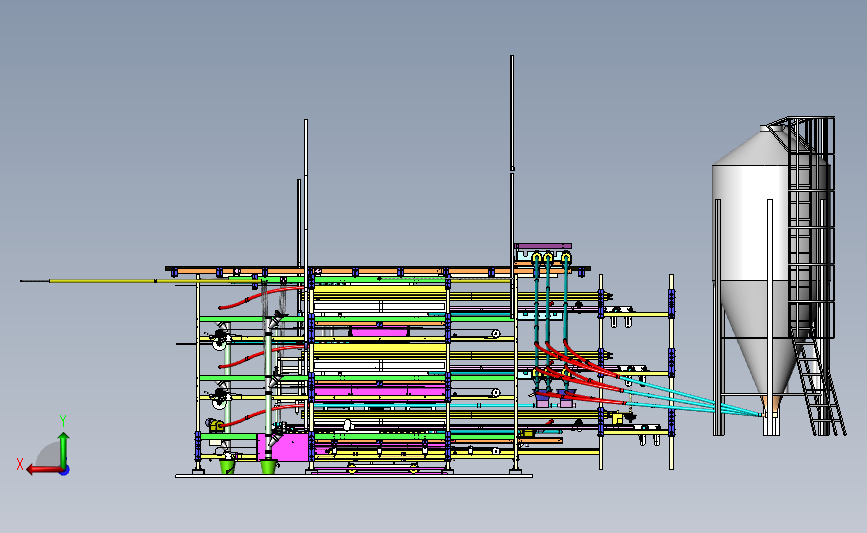The height and width of the screenshot is (533, 867).
Task: Select the caged ladder beside the silo
Action: point(811,227)
